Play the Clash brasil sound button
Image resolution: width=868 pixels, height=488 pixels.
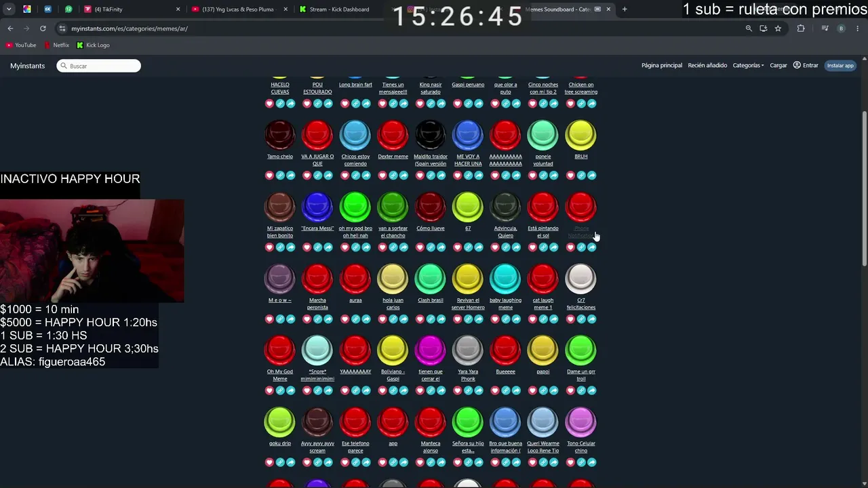tap(431, 279)
